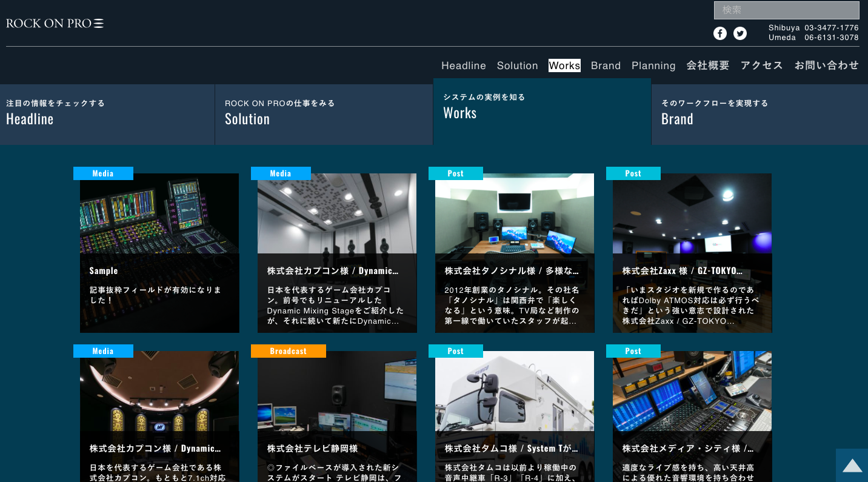Viewport: 868px width, 482px height.
Task: Click into the 検索 search field
Action: 787,10
